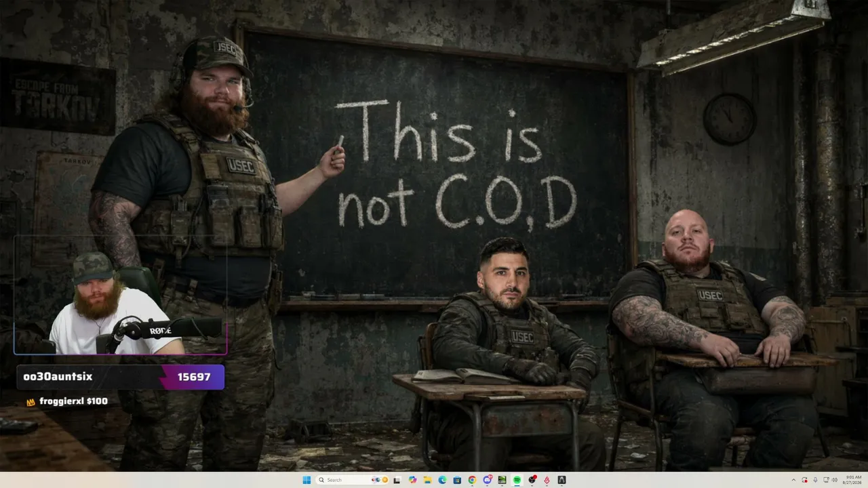Viewport: 868px width, 488px height.
Task: Open the dark A-logo app on the taskbar
Action: point(561,480)
